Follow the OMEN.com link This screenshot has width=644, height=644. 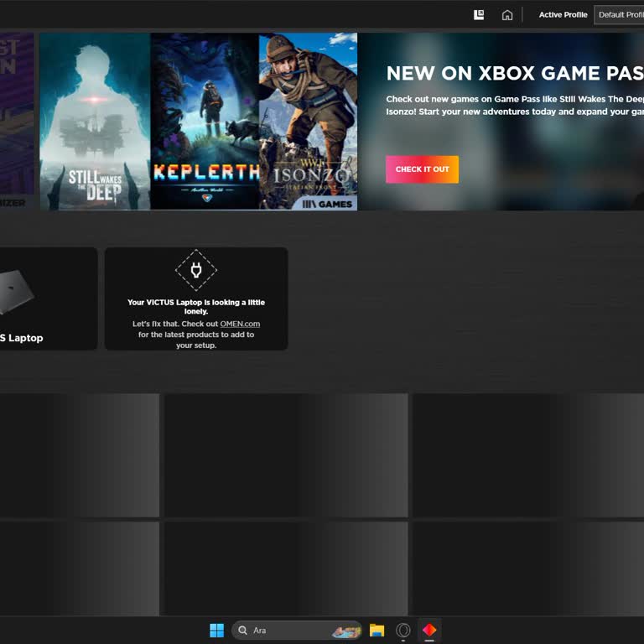click(240, 324)
